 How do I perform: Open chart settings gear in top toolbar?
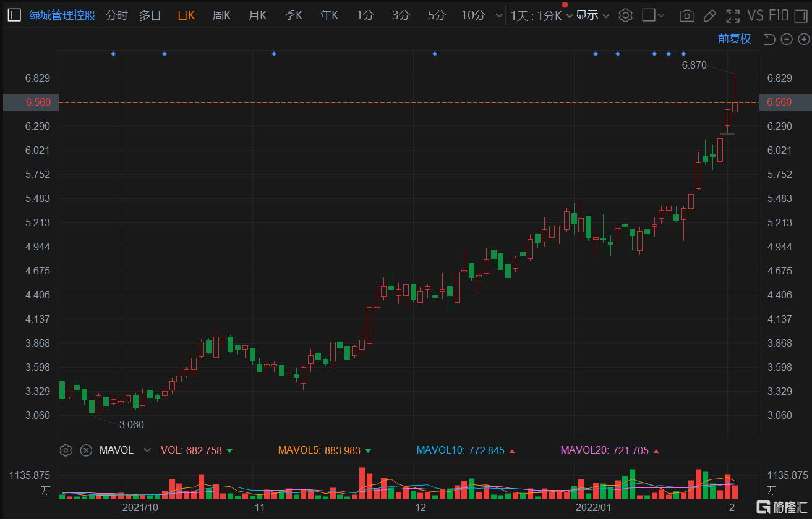coord(625,15)
